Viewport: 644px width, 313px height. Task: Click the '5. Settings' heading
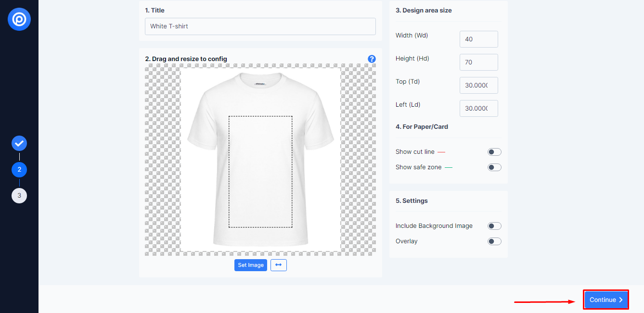pos(412,200)
